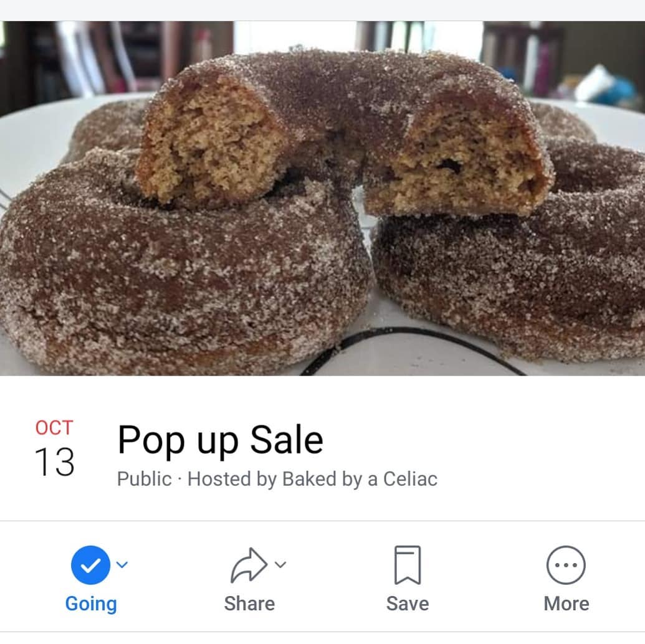Tap the Going label text
The image size is (645, 644).
click(x=91, y=604)
